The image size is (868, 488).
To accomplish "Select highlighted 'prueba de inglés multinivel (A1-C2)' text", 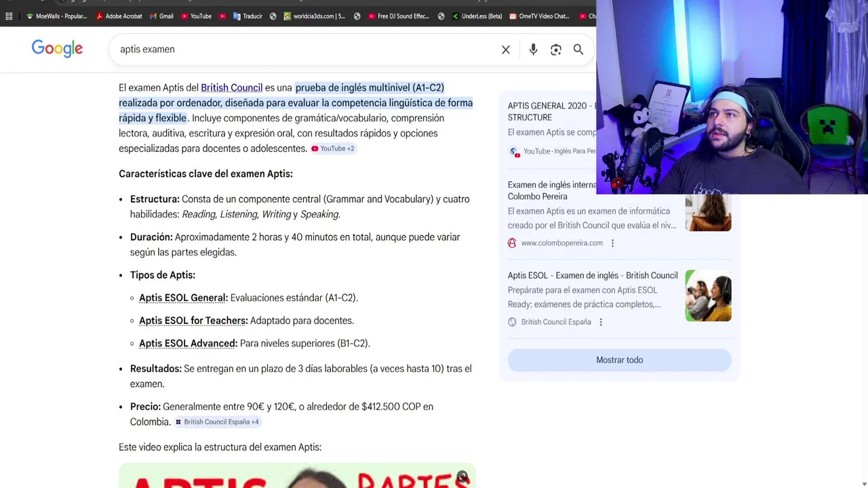I will pos(370,87).
